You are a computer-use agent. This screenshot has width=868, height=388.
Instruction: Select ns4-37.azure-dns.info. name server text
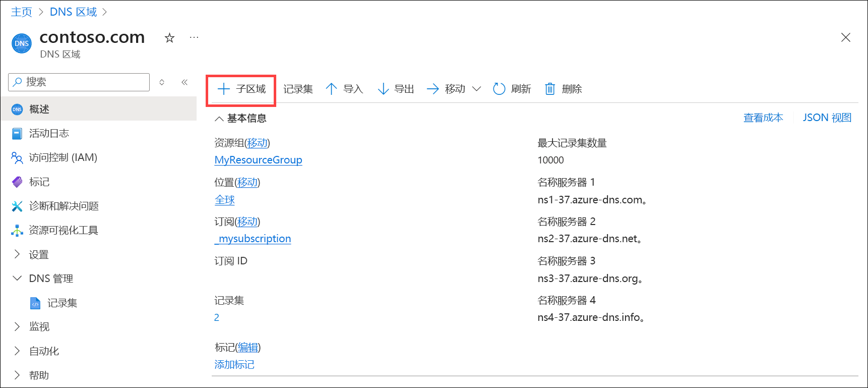pos(591,317)
